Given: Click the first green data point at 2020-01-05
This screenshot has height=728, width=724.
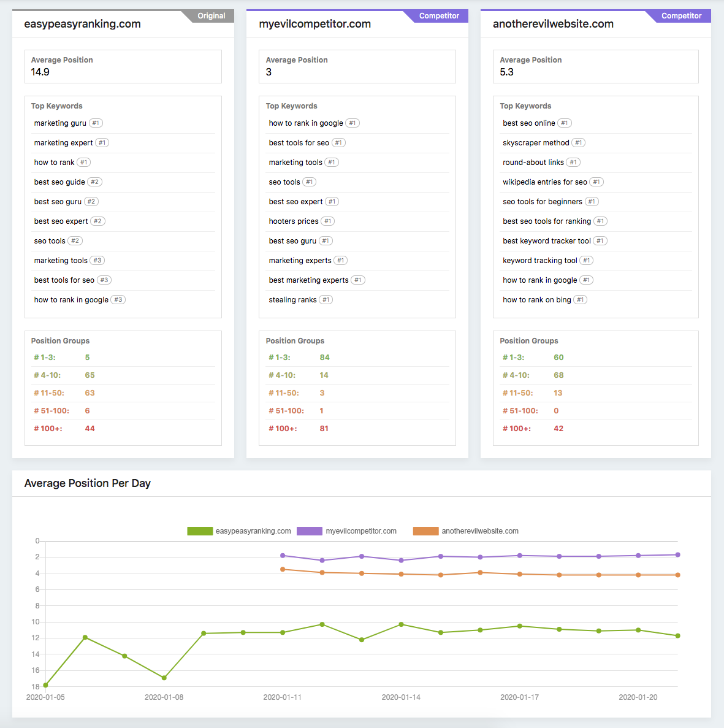Looking at the screenshot, I should (45, 685).
